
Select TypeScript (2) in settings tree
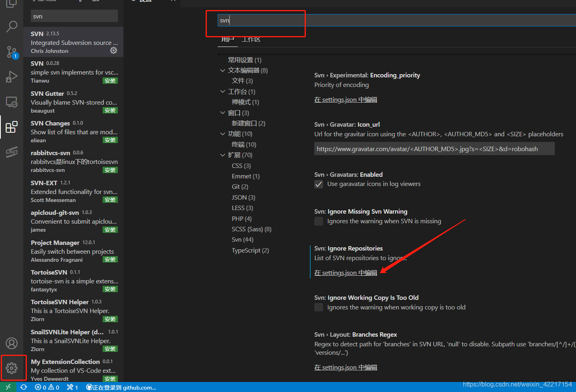(251, 251)
